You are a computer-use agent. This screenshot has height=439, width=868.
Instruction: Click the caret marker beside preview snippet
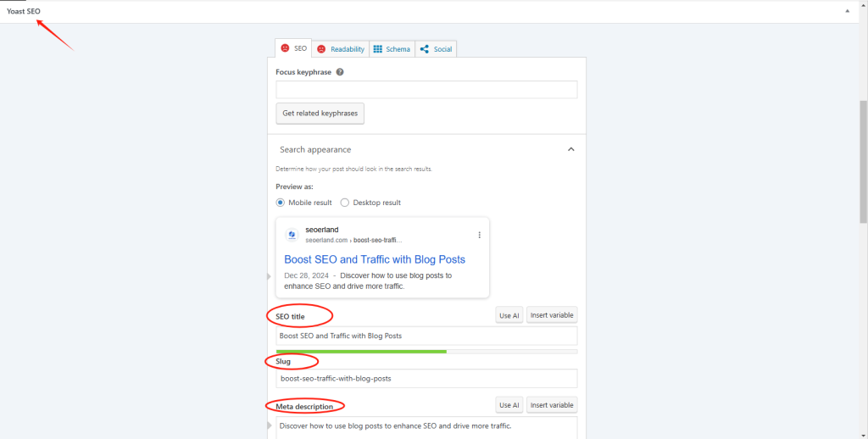pyautogui.click(x=270, y=276)
